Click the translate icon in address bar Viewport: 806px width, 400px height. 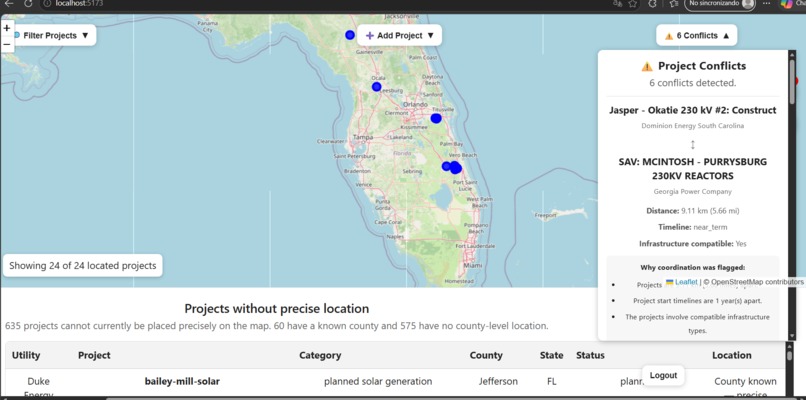(617, 4)
